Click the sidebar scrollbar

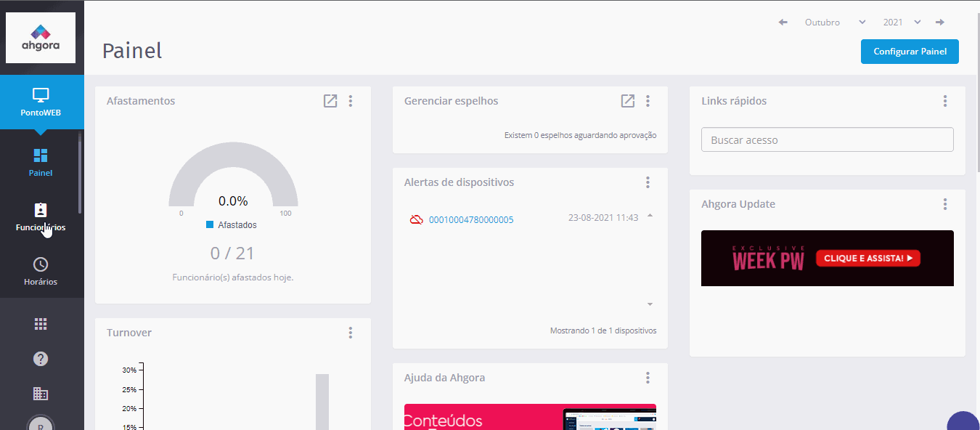click(x=80, y=173)
